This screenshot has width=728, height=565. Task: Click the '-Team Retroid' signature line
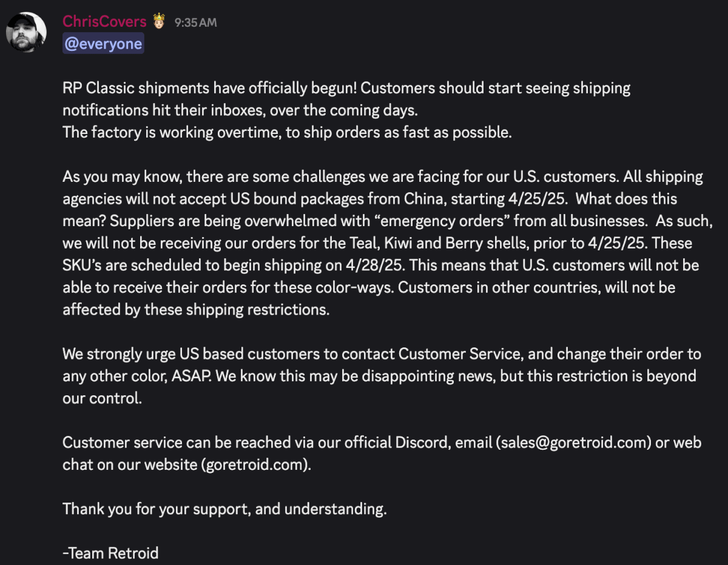tap(110, 553)
